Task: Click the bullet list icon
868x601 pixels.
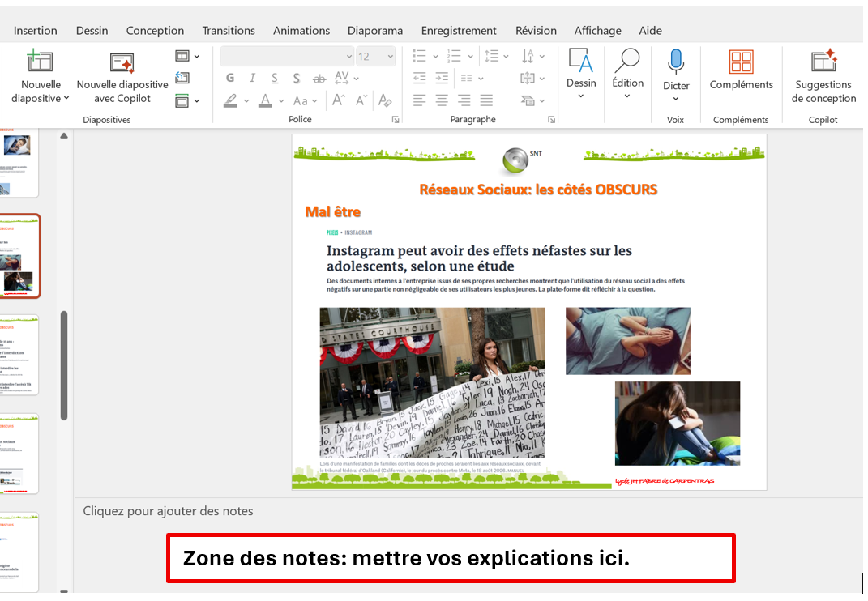Action: coord(420,56)
